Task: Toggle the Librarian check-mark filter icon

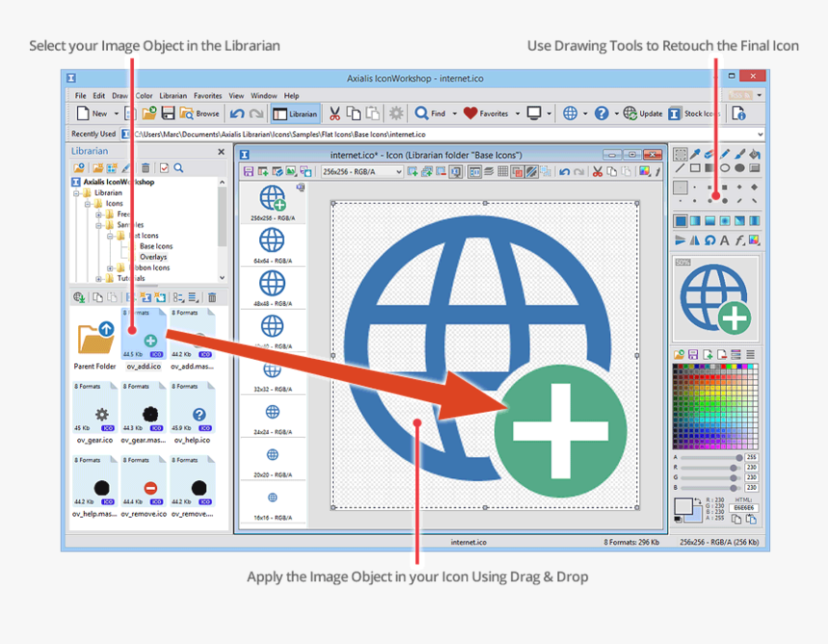Action: pyautogui.click(x=165, y=167)
